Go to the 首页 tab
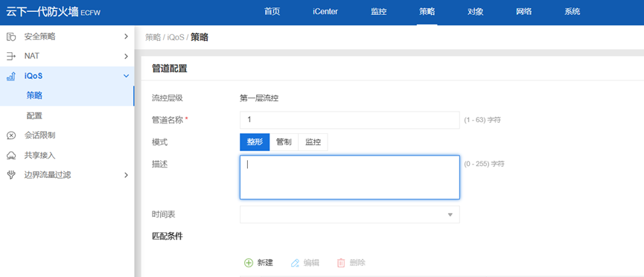Image resolution: width=644 pixels, height=277 pixels. [x=272, y=11]
